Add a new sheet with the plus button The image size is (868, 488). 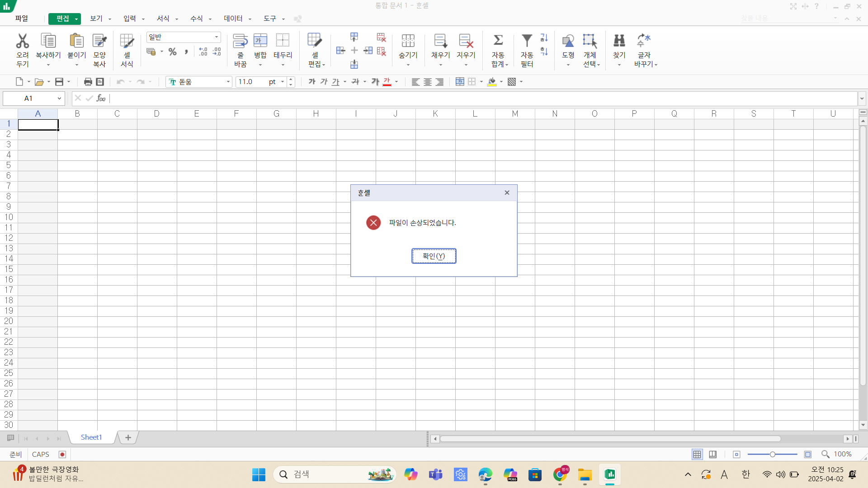point(128,437)
